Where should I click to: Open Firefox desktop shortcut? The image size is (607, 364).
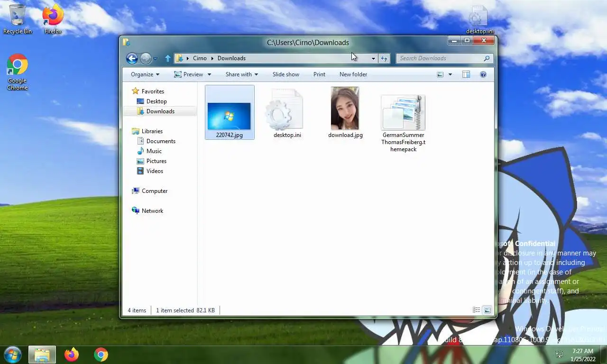point(53,19)
